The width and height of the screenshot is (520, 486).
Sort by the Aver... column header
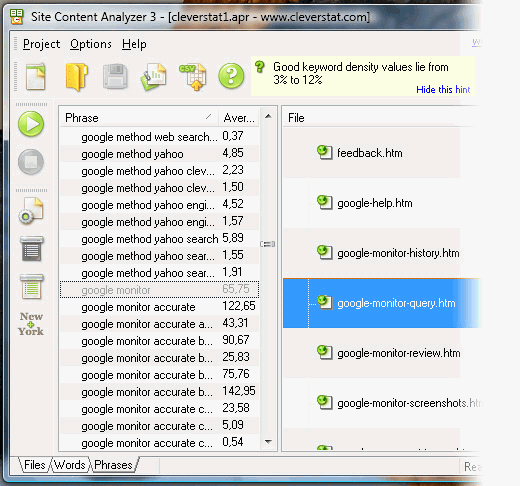click(x=239, y=118)
